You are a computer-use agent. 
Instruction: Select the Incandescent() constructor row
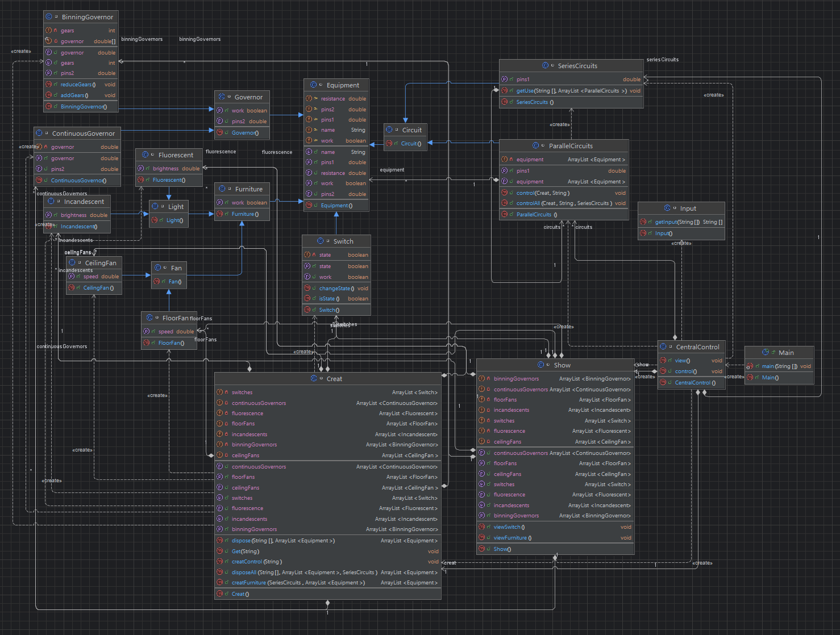click(77, 227)
